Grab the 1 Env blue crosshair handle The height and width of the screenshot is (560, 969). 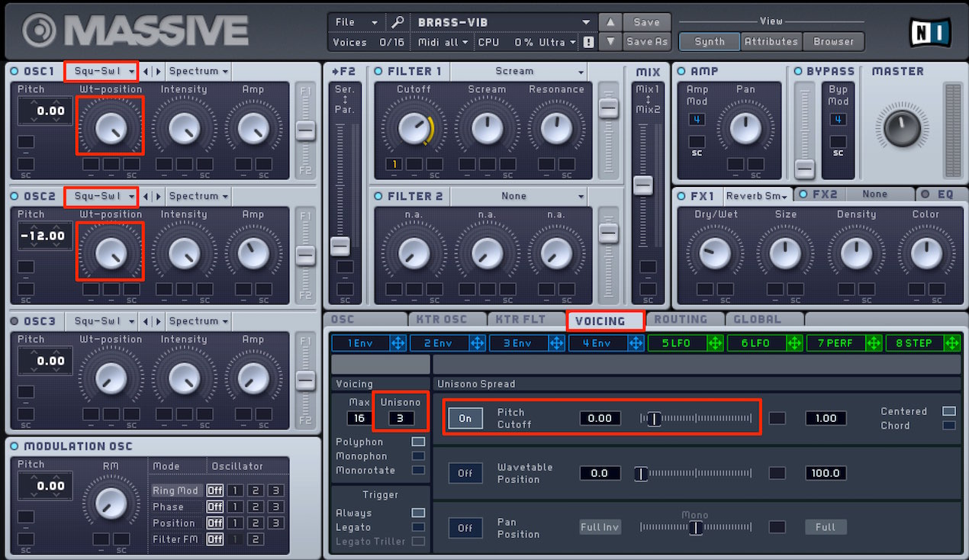(398, 343)
